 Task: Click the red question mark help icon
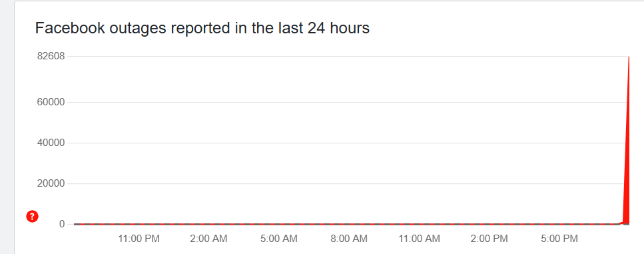coord(33,216)
